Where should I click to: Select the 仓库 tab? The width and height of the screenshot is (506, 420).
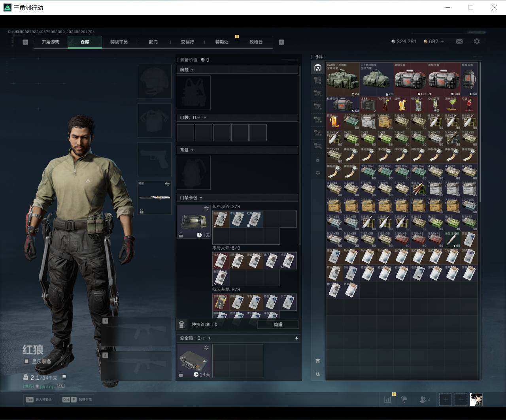click(85, 42)
